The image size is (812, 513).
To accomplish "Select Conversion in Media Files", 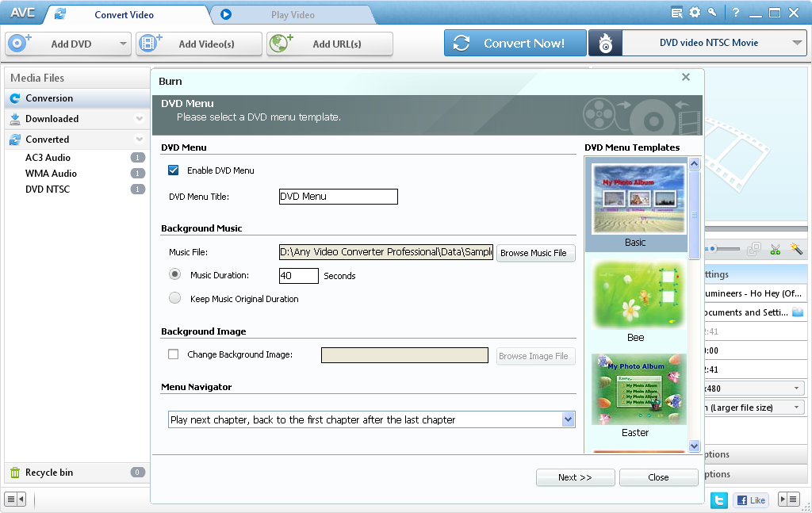I will tap(77, 98).
